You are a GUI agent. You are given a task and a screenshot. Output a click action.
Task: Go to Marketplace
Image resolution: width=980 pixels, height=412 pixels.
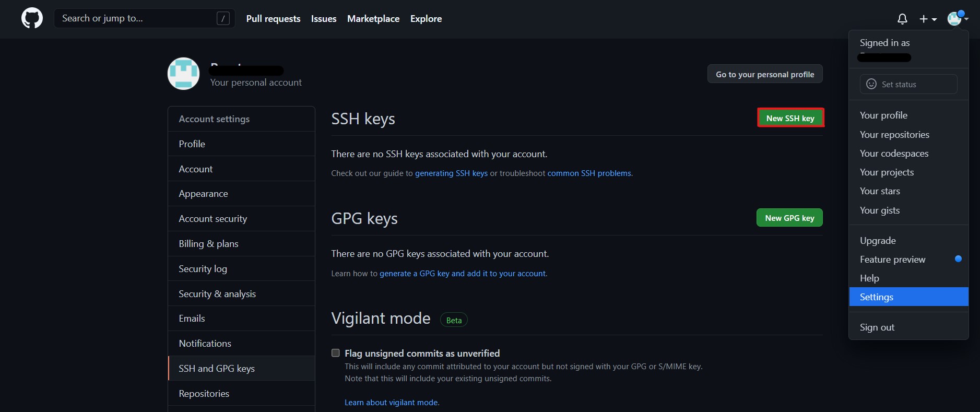(x=373, y=19)
